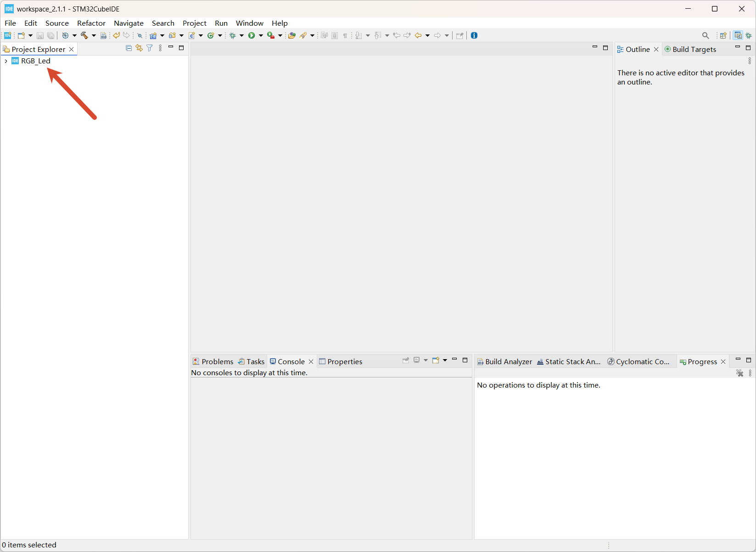Open the Help menu
The width and height of the screenshot is (756, 552).
[280, 23]
